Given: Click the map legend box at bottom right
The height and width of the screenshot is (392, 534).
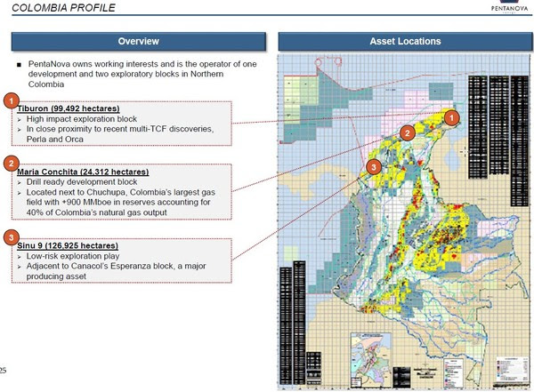Looking at the screenshot, I should coord(513,369).
